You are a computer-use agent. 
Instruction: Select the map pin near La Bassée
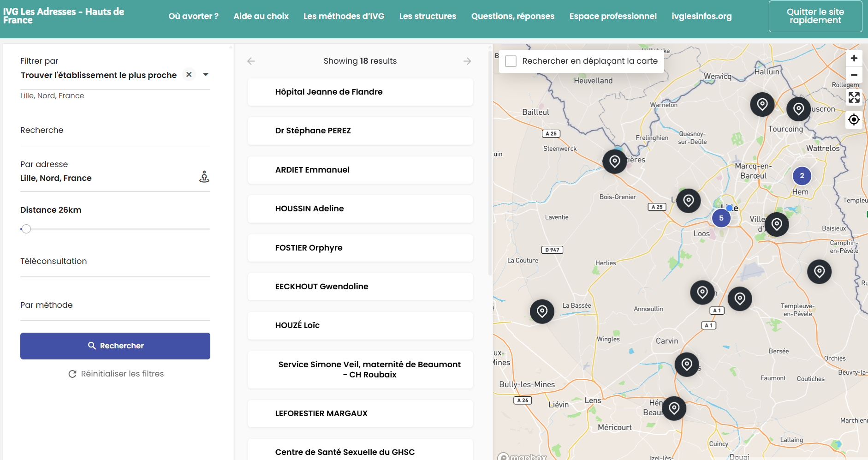(x=542, y=311)
